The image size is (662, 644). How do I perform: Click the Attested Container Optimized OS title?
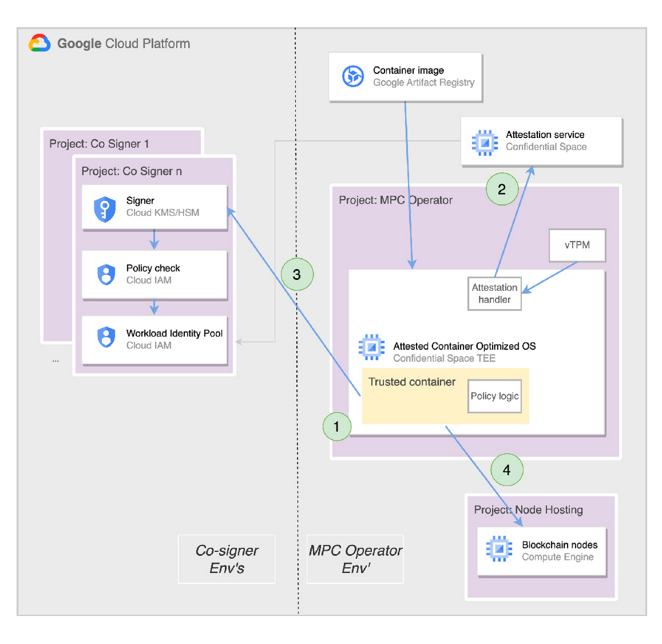coord(465,346)
